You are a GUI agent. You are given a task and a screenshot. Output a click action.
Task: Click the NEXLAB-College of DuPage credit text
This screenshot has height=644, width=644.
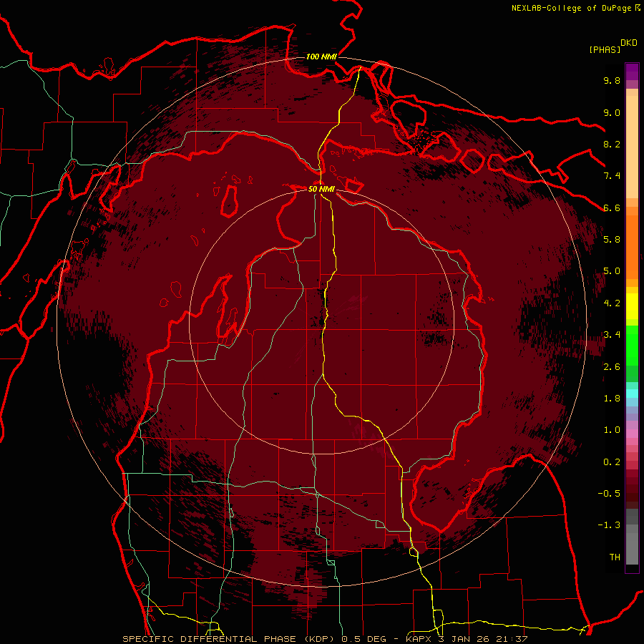(571, 8)
